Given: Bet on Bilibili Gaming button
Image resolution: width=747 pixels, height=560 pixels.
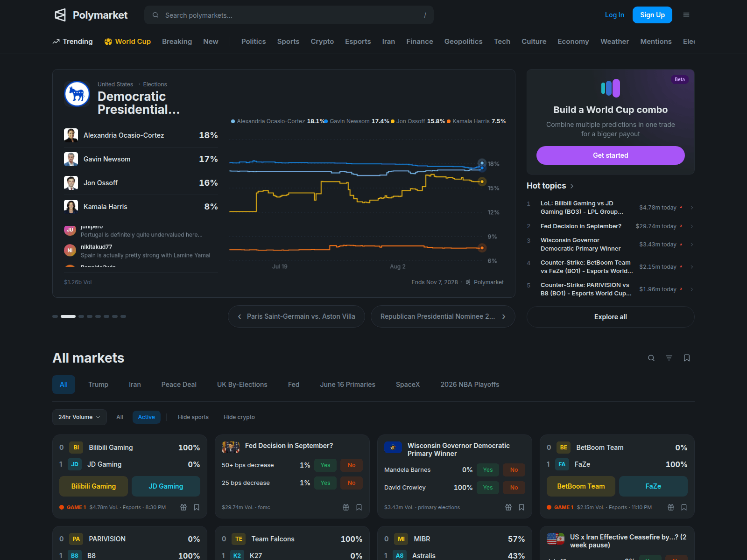Looking at the screenshot, I should [93, 486].
